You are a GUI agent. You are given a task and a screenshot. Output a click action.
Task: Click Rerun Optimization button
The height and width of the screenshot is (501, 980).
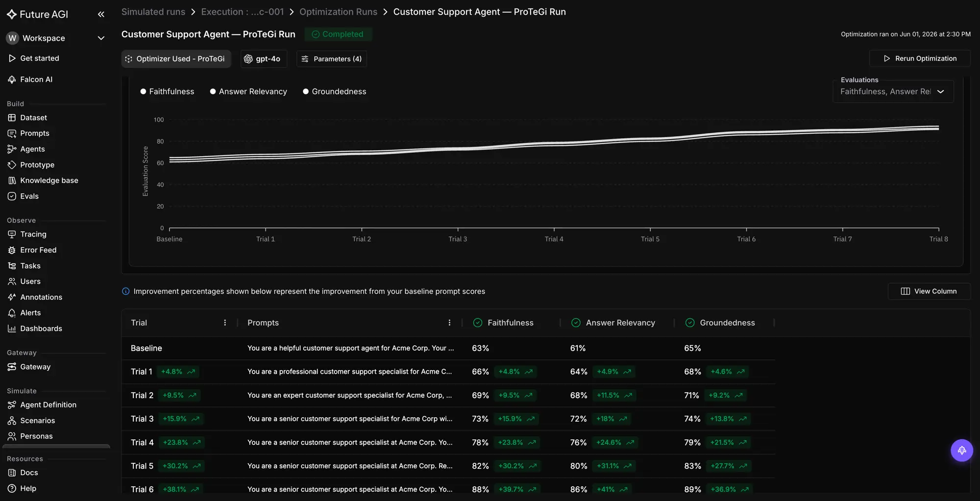920,58
